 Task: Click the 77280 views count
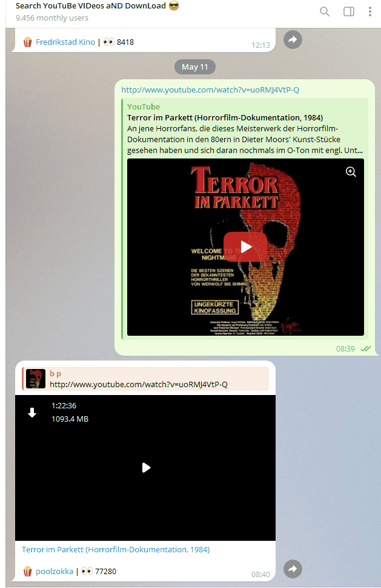click(x=105, y=571)
